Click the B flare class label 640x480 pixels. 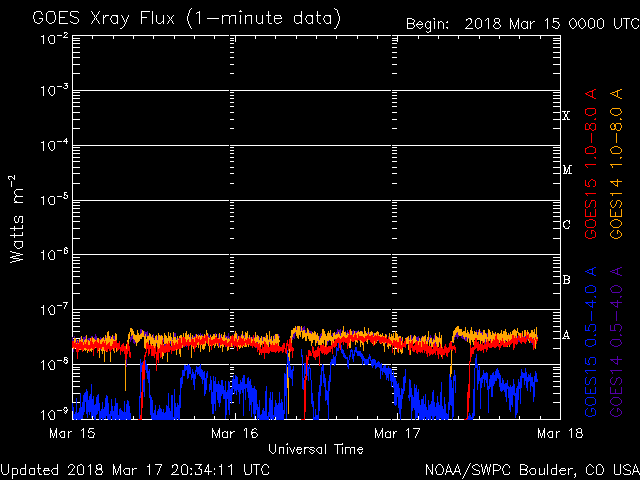tap(567, 280)
